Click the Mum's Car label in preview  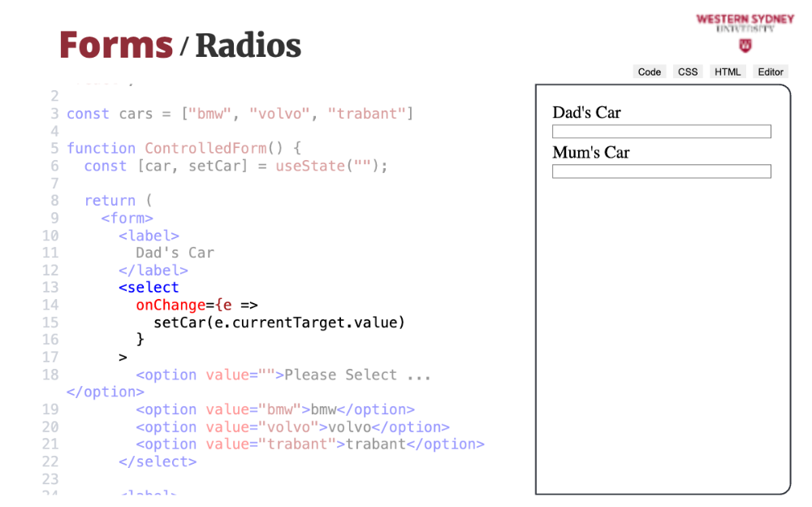(x=591, y=153)
